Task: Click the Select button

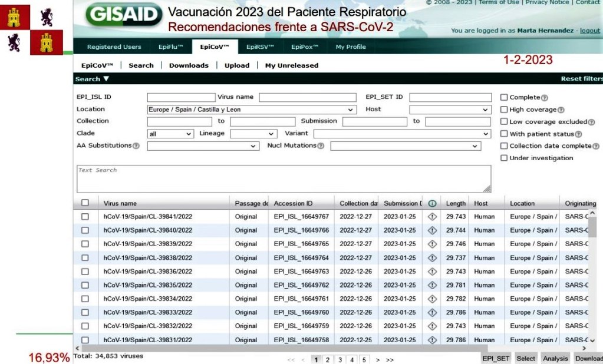Action: [526, 359]
